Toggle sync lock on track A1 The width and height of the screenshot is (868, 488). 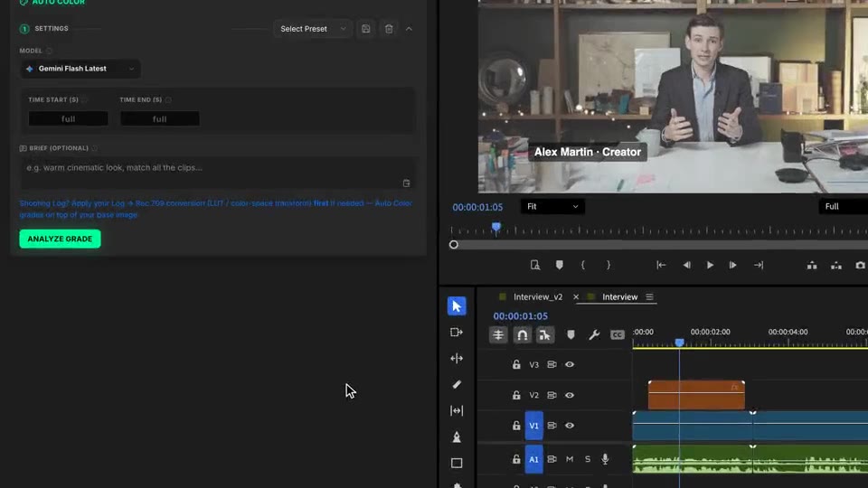click(x=552, y=459)
